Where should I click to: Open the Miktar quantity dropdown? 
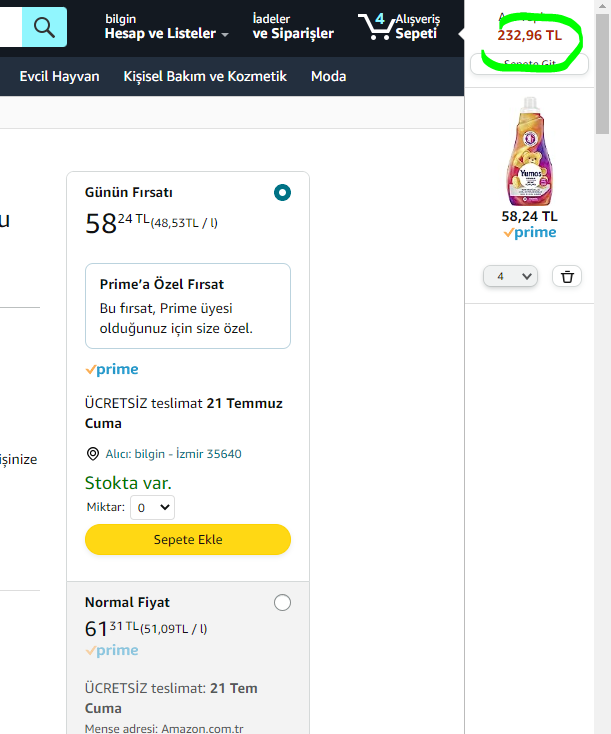153,507
